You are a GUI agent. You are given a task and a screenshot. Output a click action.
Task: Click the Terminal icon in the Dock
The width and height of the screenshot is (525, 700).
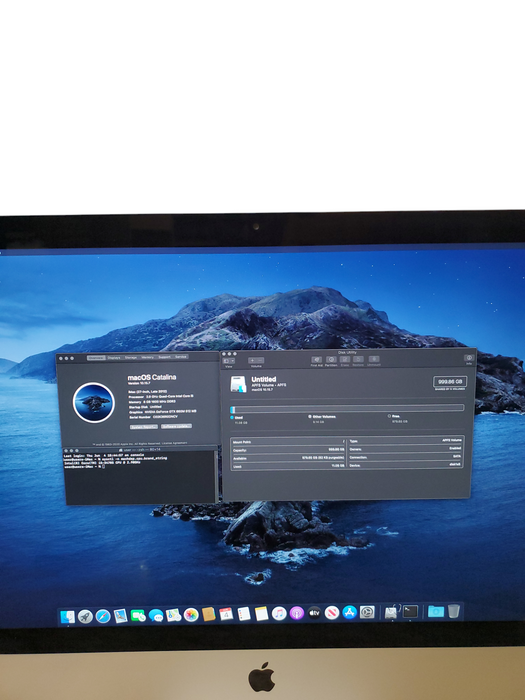(410, 611)
